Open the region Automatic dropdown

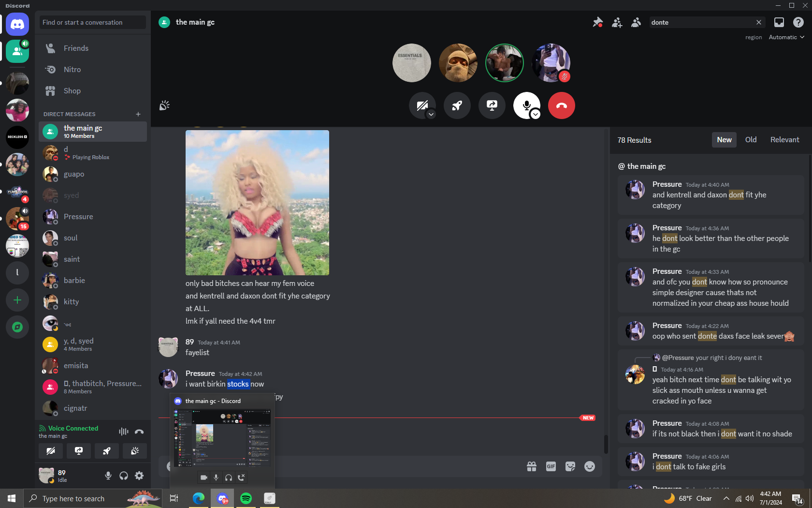(x=786, y=37)
